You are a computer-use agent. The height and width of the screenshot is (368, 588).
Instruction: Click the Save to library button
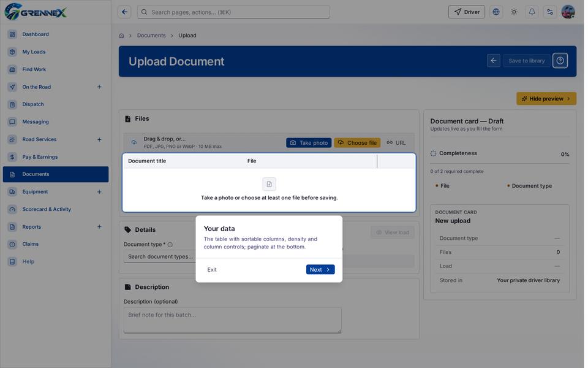click(527, 61)
